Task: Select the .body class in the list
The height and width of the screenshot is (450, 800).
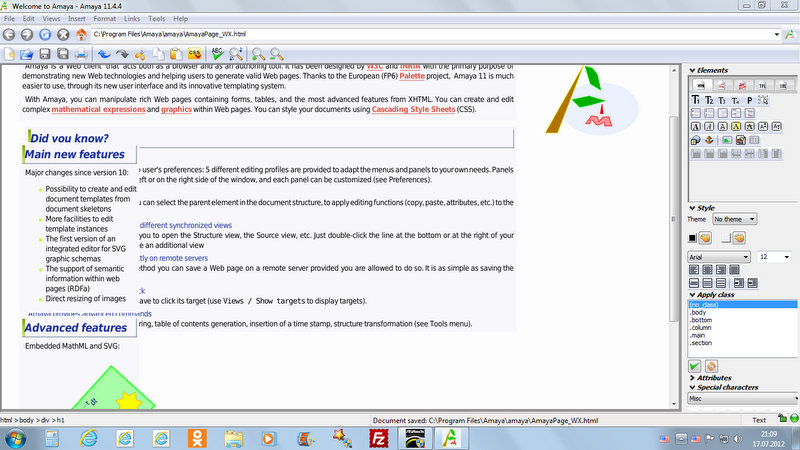Action: (742, 312)
